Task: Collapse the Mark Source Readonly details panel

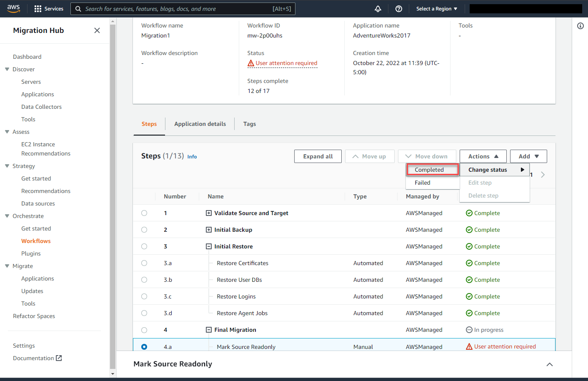Action: pos(550,364)
